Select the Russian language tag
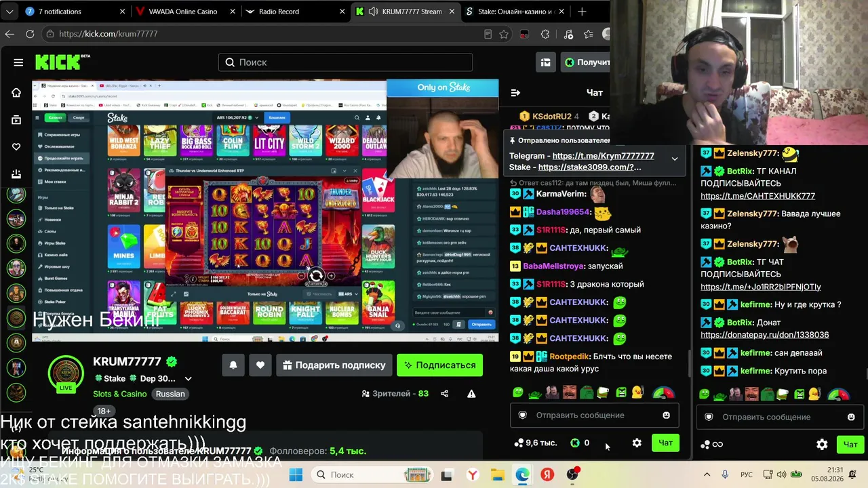This screenshot has width=868, height=488. point(170,394)
